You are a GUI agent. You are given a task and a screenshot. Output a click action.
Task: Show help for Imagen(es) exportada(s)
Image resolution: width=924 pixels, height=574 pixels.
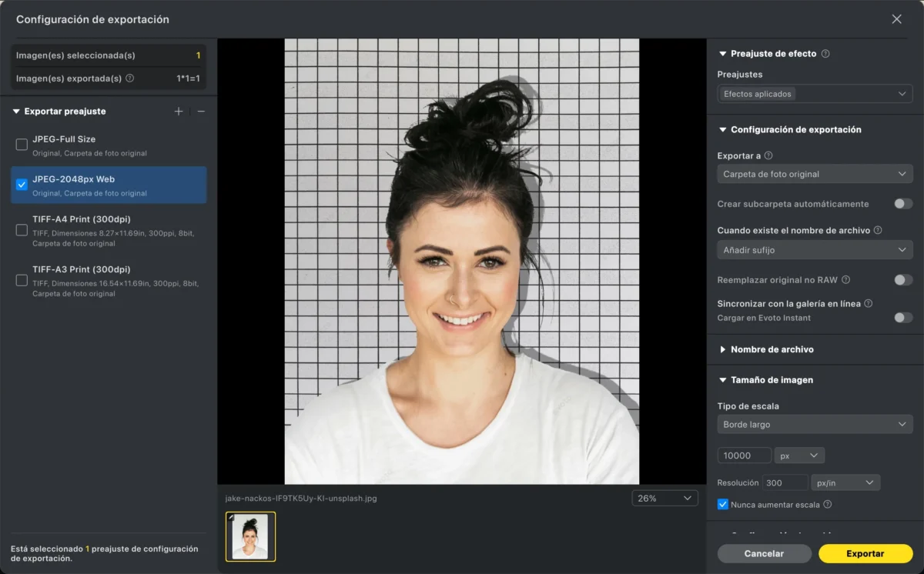tap(129, 78)
